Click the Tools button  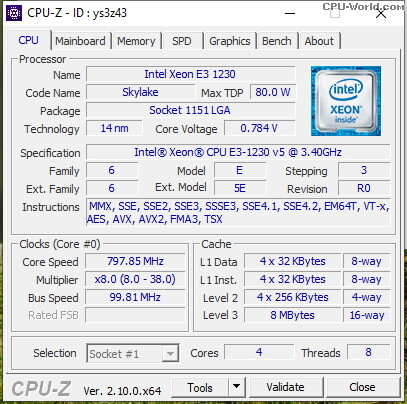point(200,387)
